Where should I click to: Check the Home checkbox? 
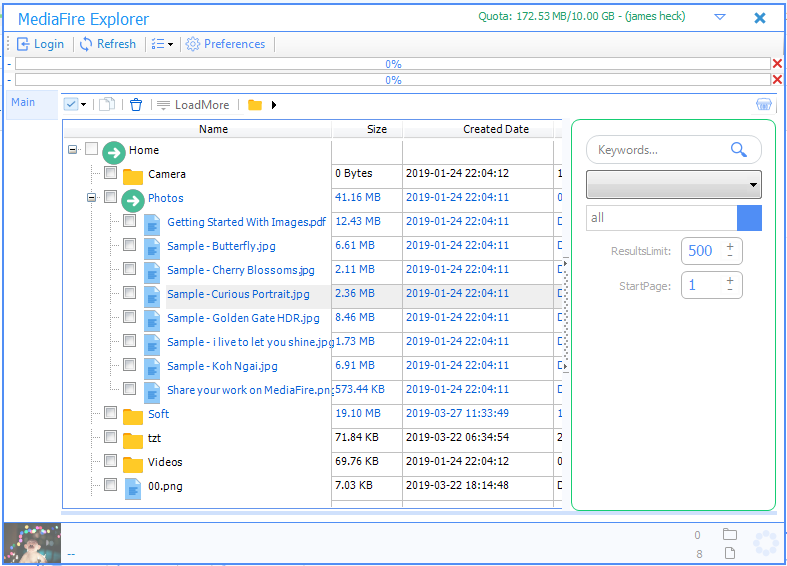pos(91,149)
